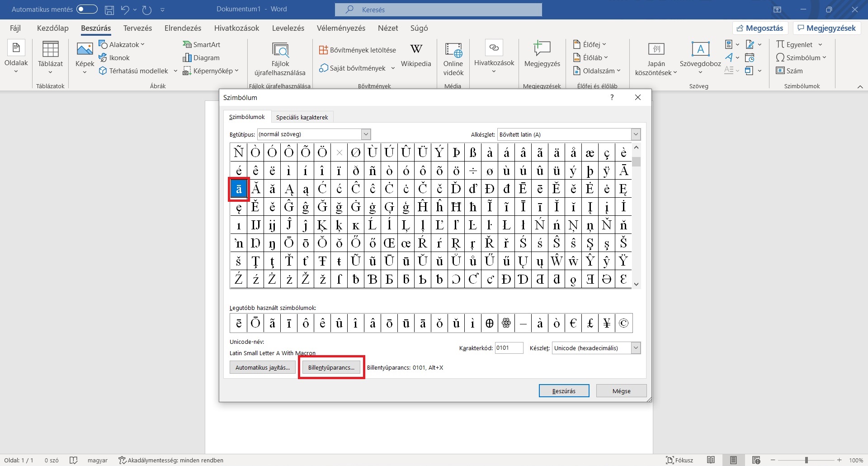Open the Súgó tab
This screenshot has height=466, width=868.
[419, 28]
